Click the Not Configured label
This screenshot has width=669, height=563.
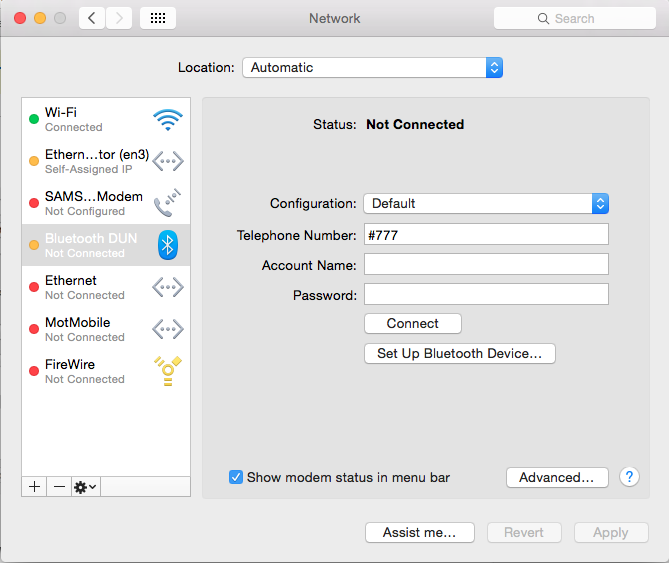(85, 211)
